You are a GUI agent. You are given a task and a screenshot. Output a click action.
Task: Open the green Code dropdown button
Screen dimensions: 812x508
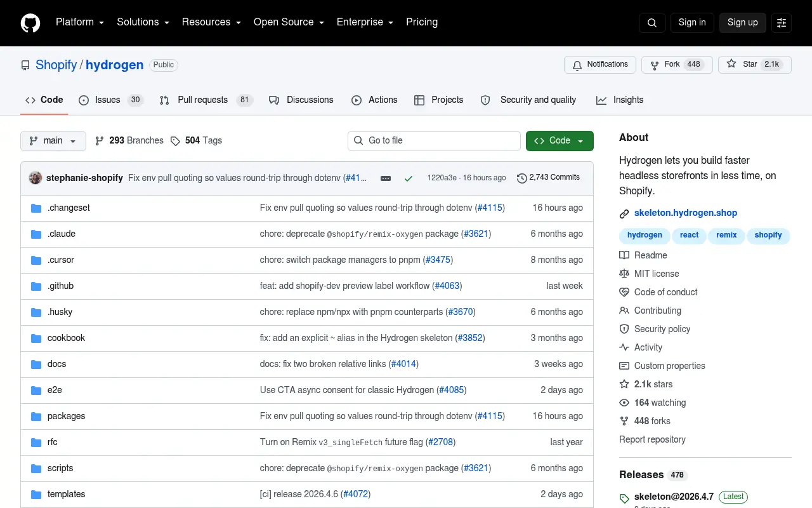(x=560, y=141)
